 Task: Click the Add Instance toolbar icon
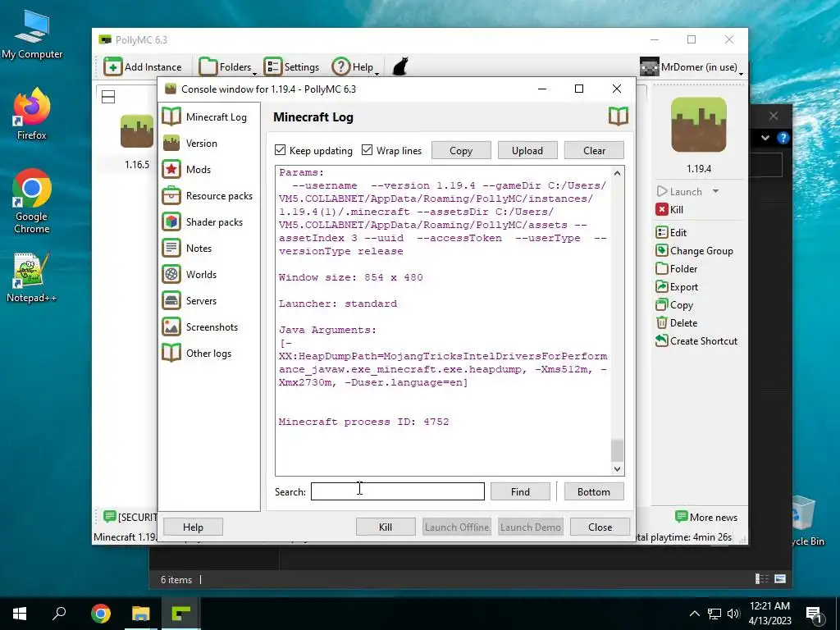click(113, 67)
